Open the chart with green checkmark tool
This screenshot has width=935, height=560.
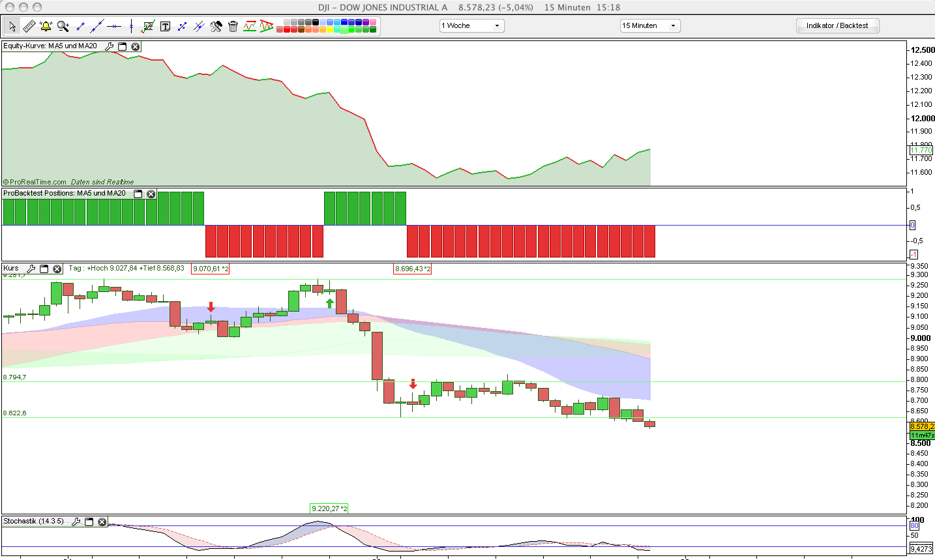pyautogui.click(x=148, y=26)
